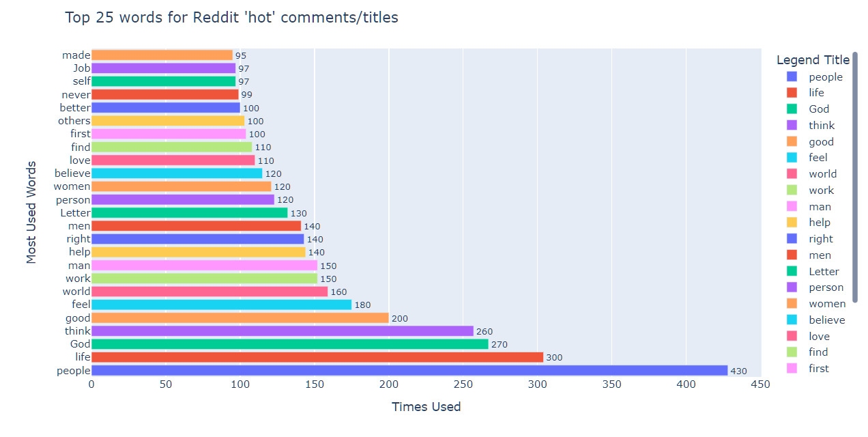Click the red 'life' legend color swatch
Screen dimensions: 868x437
coord(792,93)
